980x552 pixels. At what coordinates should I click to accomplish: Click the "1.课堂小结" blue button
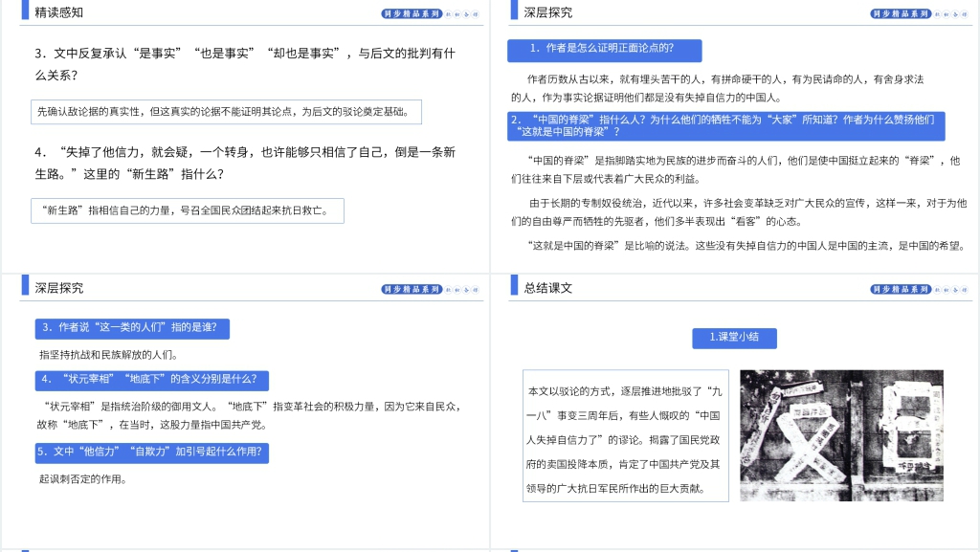tap(734, 338)
